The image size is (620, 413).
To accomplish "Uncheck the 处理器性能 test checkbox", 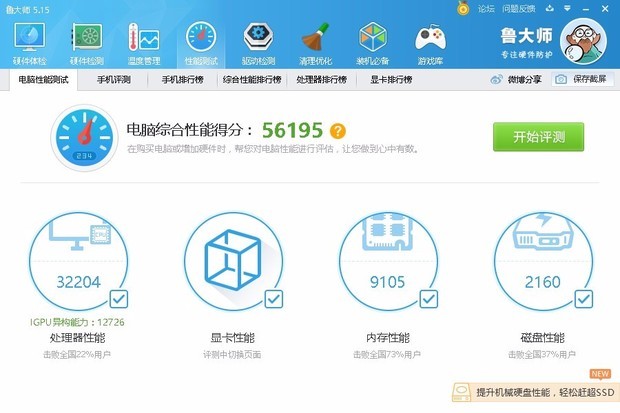I will pos(119,299).
